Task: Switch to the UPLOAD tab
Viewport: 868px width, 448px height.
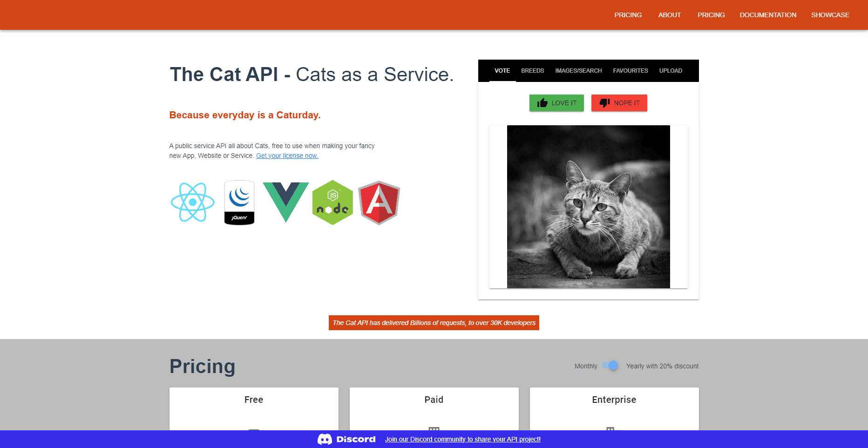Action: 671,71
